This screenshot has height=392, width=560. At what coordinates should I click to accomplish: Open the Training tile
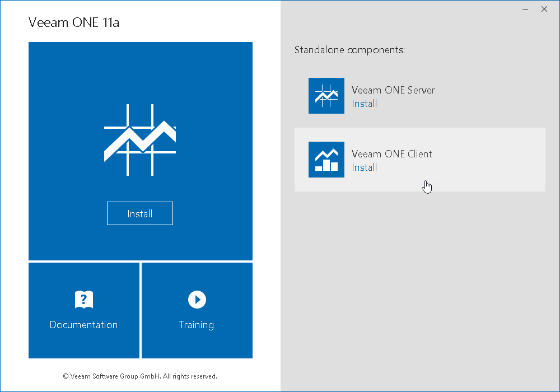(197, 310)
